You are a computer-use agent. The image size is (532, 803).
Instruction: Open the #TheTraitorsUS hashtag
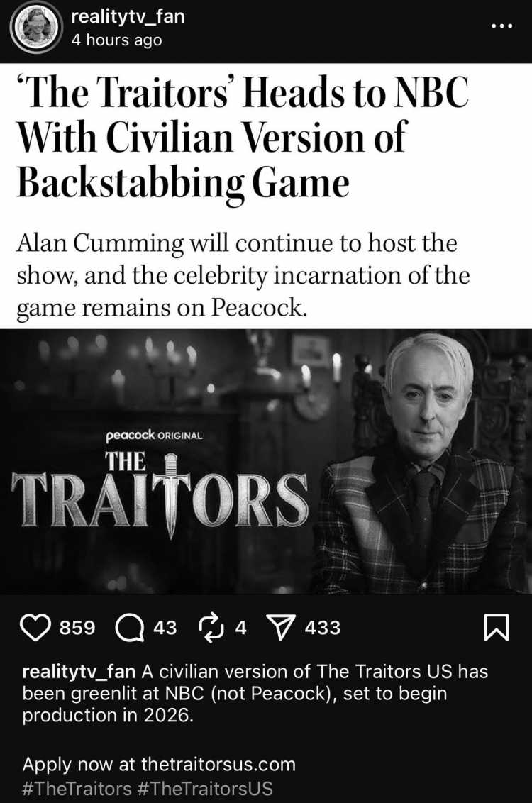pos(205,787)
